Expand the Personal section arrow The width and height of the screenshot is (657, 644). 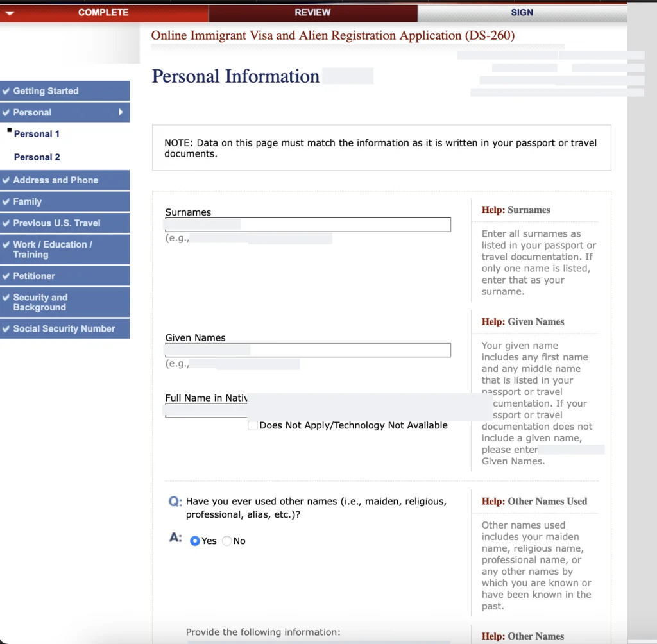(x=121, y=112)
